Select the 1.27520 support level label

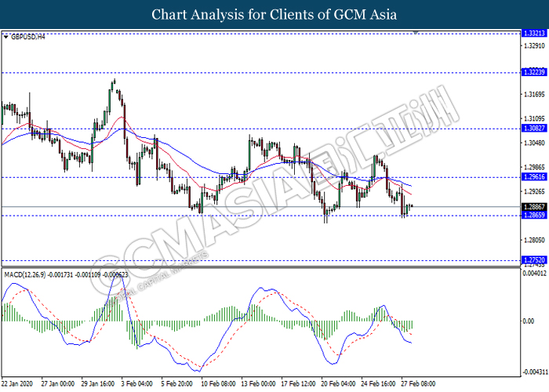pyautogui.click(x=534, y=260)
